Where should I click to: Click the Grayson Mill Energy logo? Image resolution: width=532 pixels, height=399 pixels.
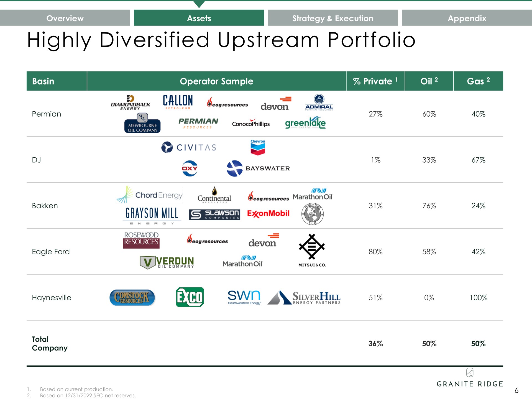152,216
